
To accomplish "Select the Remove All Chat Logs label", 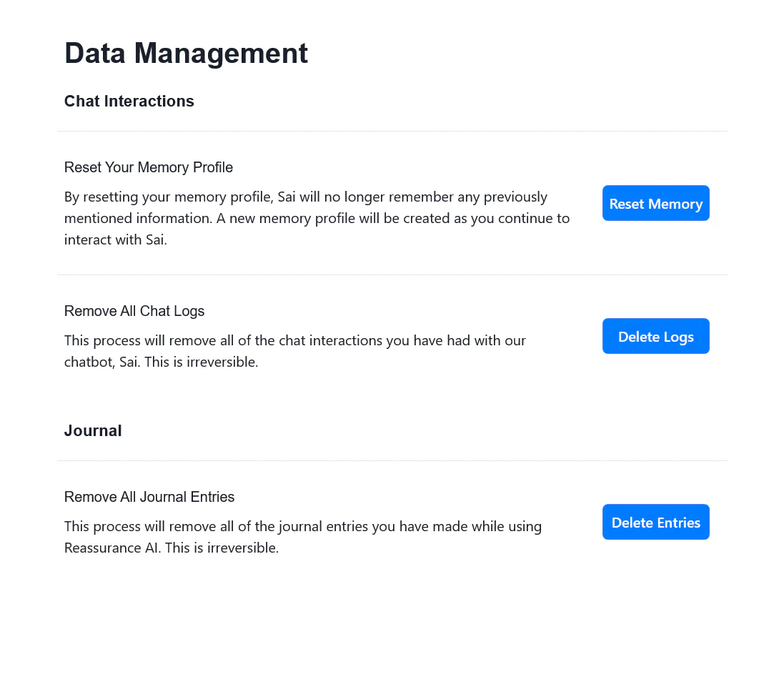I will [134, 311].
